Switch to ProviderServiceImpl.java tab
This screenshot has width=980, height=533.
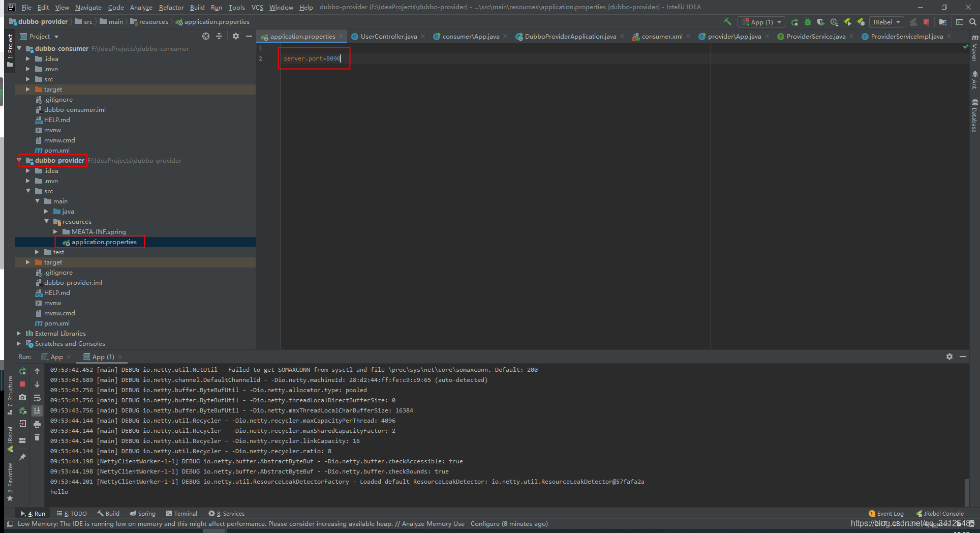[907, 36]
